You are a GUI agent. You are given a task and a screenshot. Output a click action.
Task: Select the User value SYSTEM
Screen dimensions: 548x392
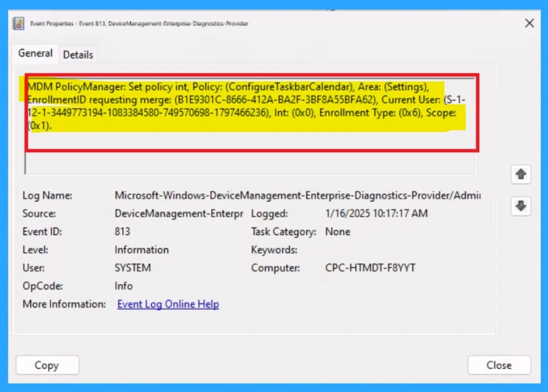[133, 268]
